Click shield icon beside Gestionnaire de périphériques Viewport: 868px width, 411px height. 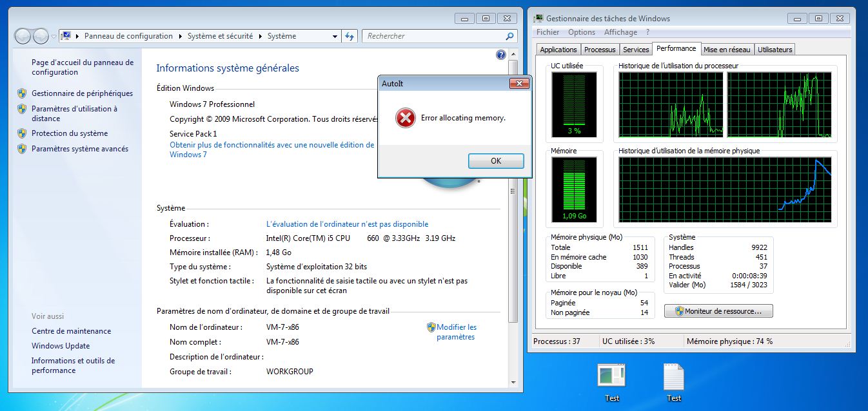[22, 93]
